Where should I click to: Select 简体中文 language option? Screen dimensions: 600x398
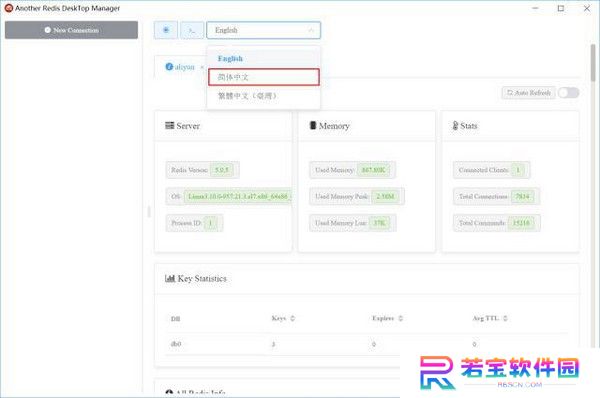coord(263,77)
